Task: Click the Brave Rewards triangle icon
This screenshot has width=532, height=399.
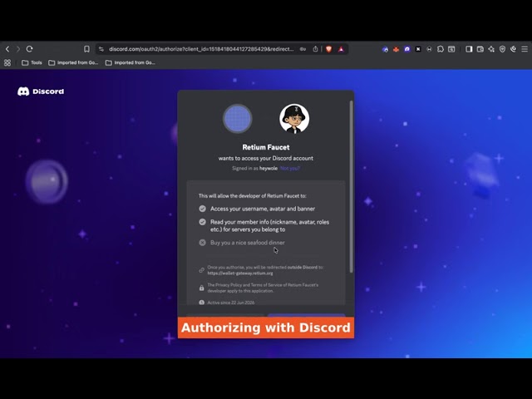Action: tap(341, 49)
